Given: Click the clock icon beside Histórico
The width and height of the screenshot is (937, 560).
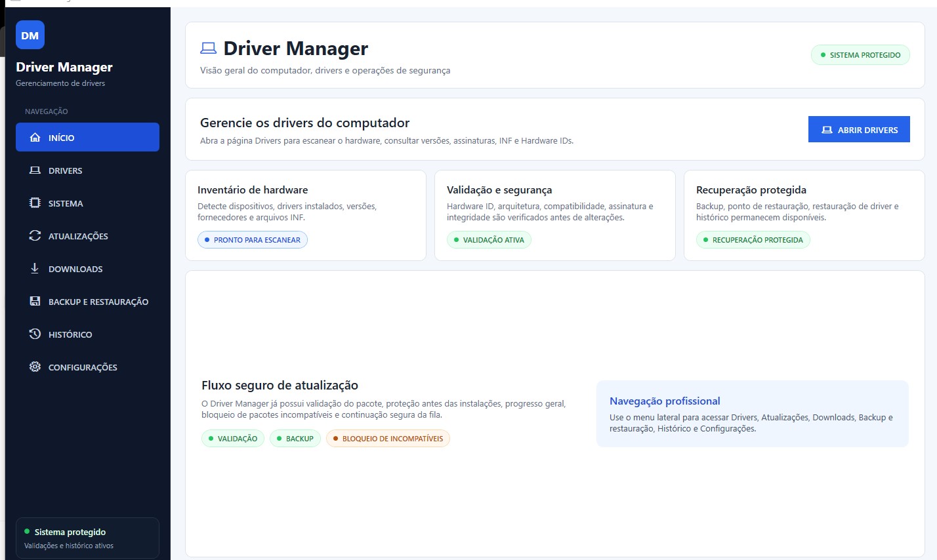Looking at the screenshot, I should pyautogui.click(x=35, y=334).
